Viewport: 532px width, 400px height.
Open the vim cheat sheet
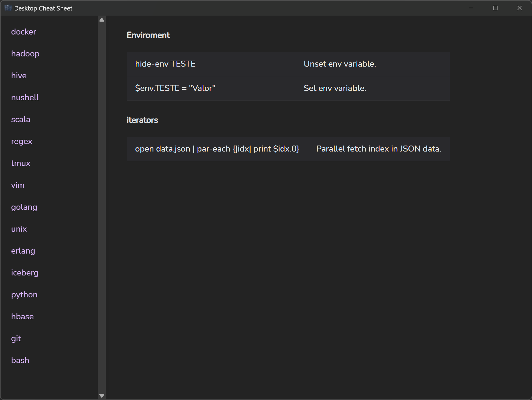pyautogui.click(x=18, y=185)
